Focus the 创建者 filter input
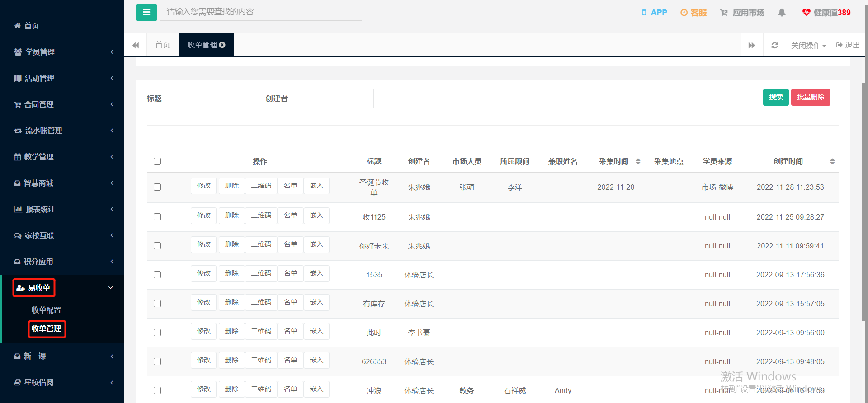The height and width of the screenshot is (403, 868). coord(337,98)
